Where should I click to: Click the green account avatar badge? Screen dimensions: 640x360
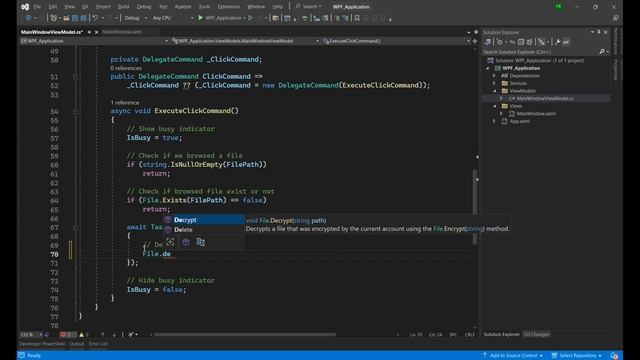558,7
